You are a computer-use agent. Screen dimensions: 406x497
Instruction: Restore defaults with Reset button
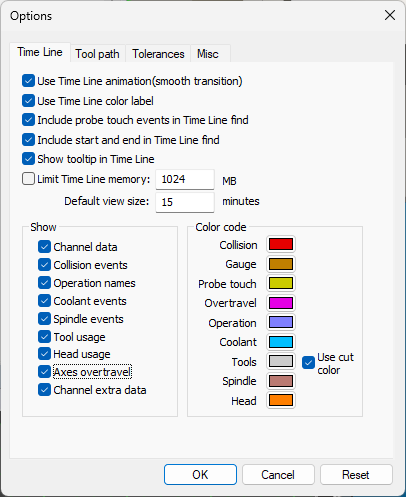(356, 475)
